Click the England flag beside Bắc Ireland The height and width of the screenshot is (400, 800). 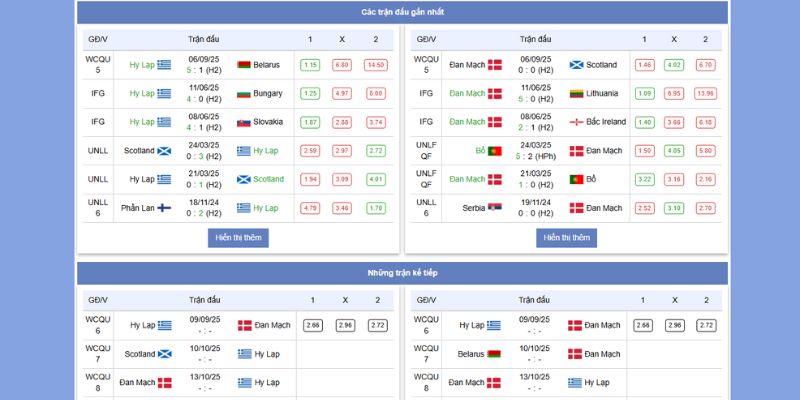point(577,122)
